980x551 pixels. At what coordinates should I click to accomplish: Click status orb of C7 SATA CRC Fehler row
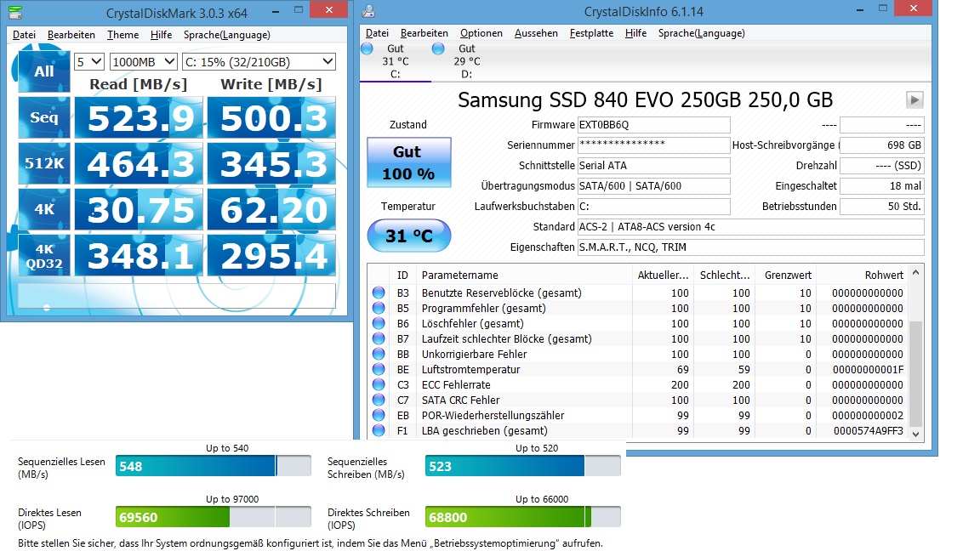coord(378,400)
